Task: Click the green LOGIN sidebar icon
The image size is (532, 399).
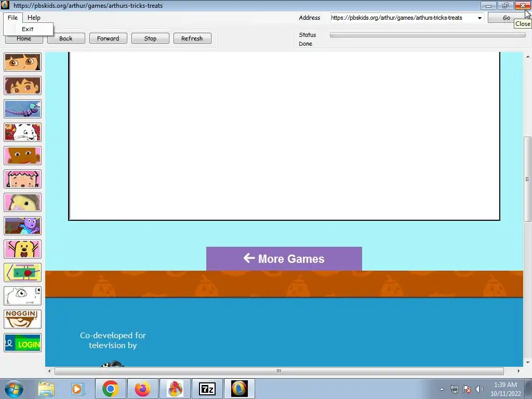Action: click(23, 343)
